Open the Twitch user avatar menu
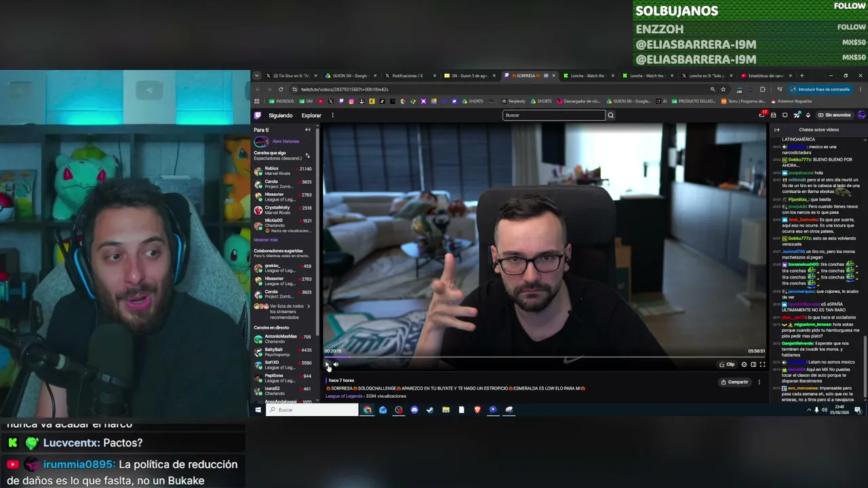Viewport: 868px width, 488px height. tap(862, 115)
